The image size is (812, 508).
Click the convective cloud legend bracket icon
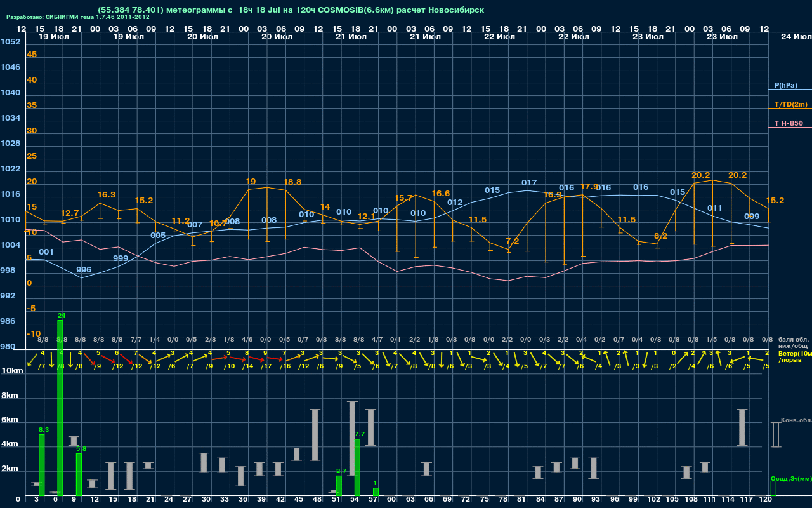pos(776,434)
